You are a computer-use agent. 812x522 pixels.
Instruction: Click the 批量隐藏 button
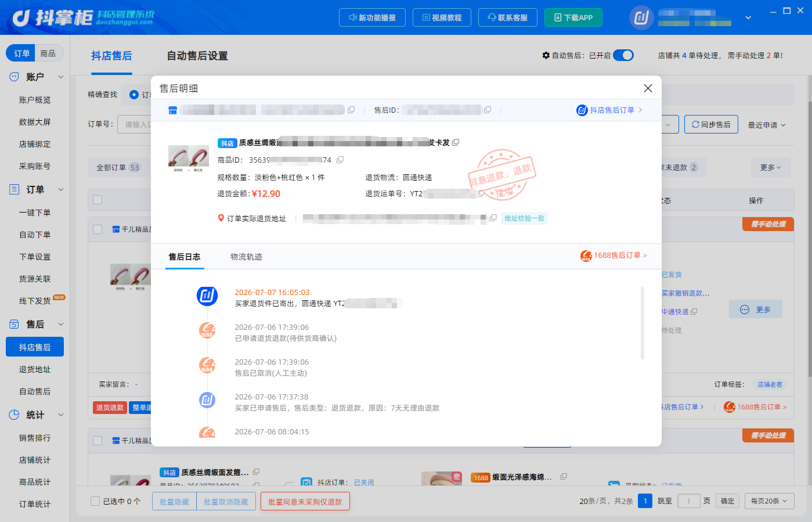point(174,501)
